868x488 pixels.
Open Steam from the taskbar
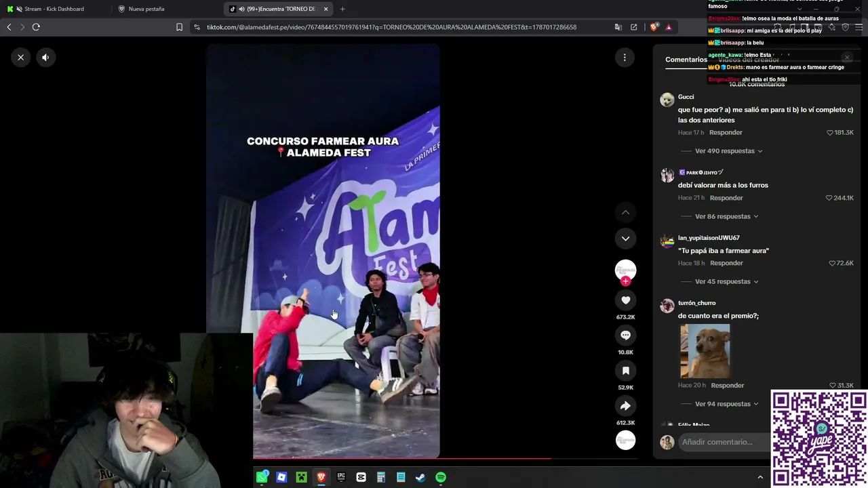click(420, 477)
